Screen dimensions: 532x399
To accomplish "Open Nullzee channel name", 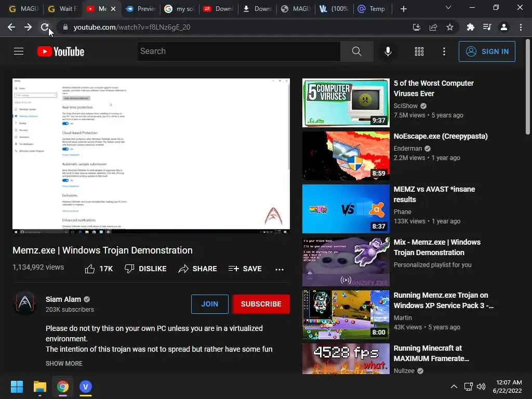I will (x=404, y=371).
